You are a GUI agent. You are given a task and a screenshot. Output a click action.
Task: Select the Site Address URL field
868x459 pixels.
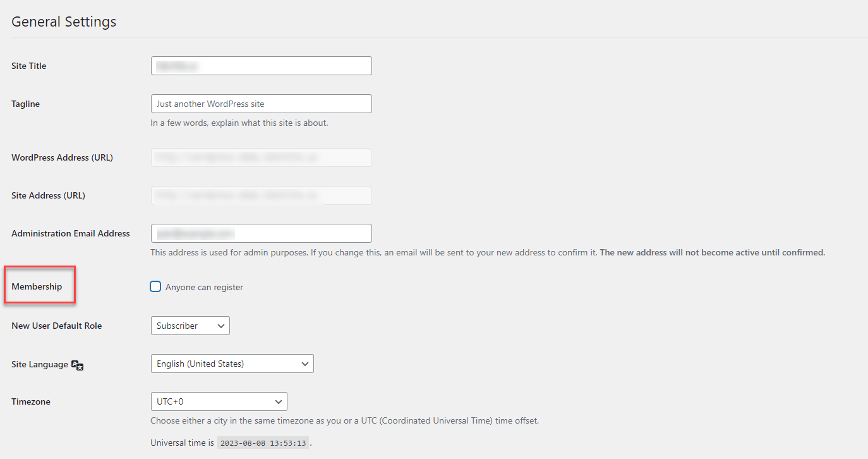[261, 195]
